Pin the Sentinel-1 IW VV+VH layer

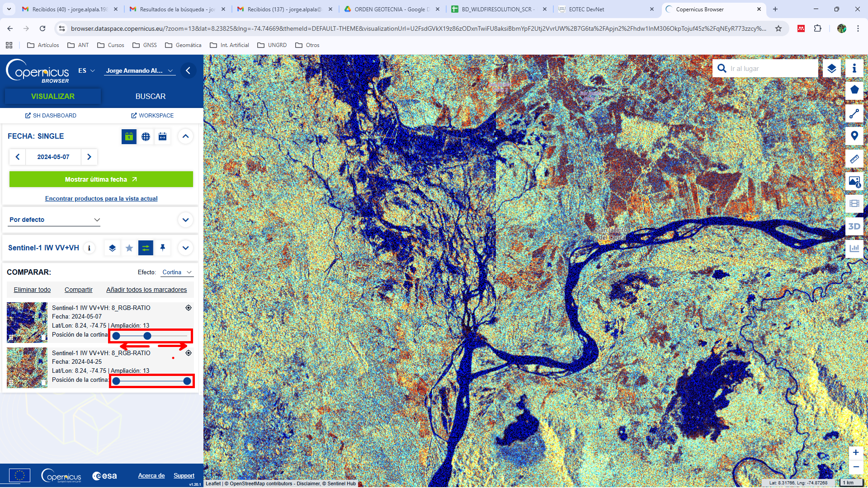[x=163, y=248]
